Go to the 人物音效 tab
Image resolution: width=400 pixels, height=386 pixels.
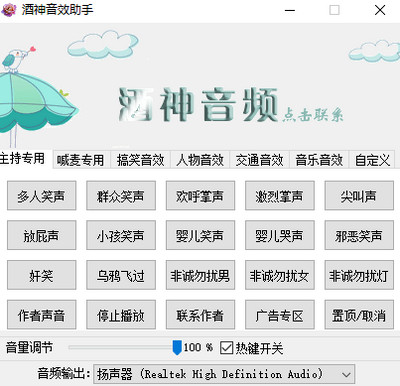click(200, 160)
